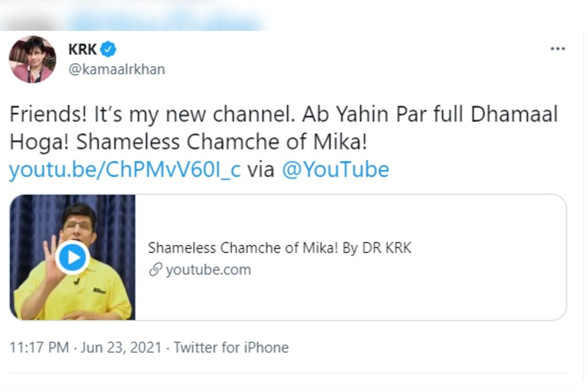Open the Shameless Chamche of Mika card title
This screenshot has width=588, height=392.
[280, 248]
